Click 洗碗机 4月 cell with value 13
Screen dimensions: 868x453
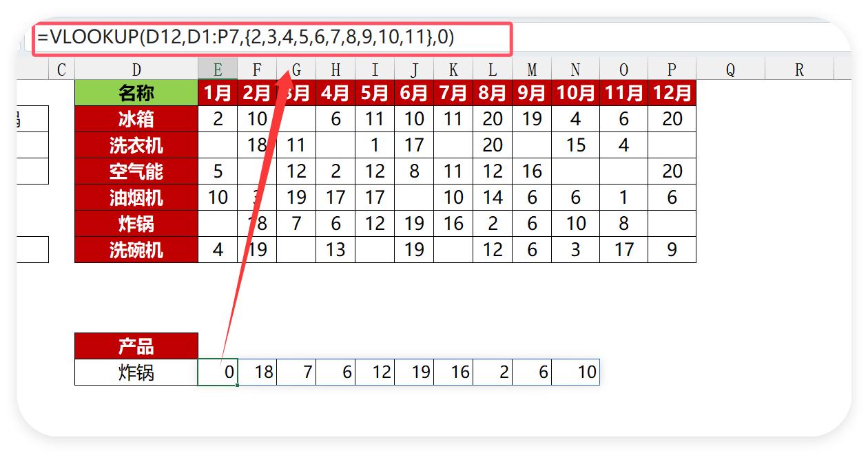tap(335, 250)
